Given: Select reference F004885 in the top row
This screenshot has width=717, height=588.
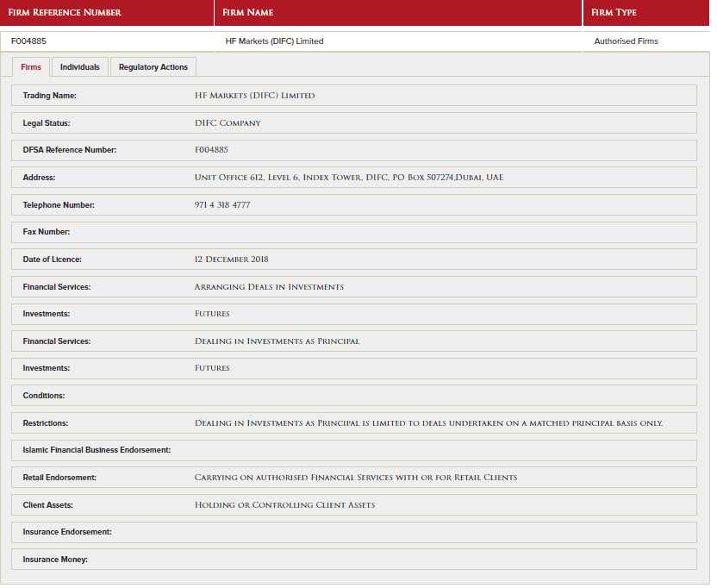Looking at the screenshot, I should pos(28,41).
